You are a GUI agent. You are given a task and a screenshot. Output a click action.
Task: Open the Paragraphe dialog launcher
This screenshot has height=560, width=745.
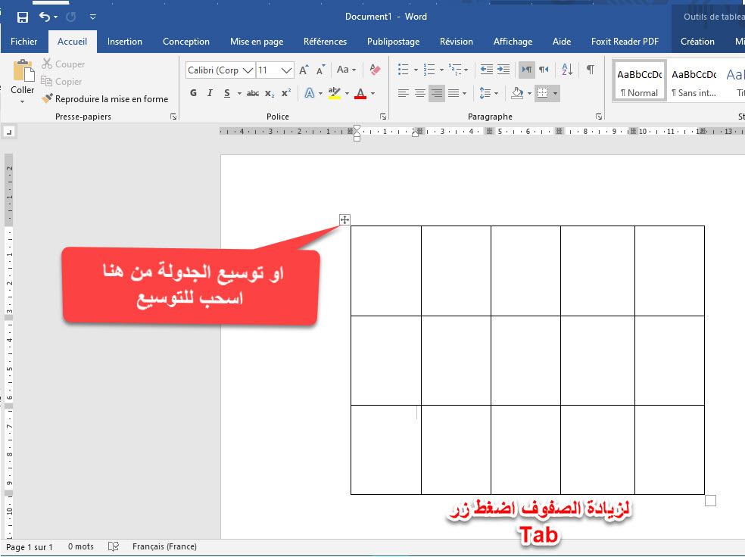pyautogui.click(x=598, y=117)
